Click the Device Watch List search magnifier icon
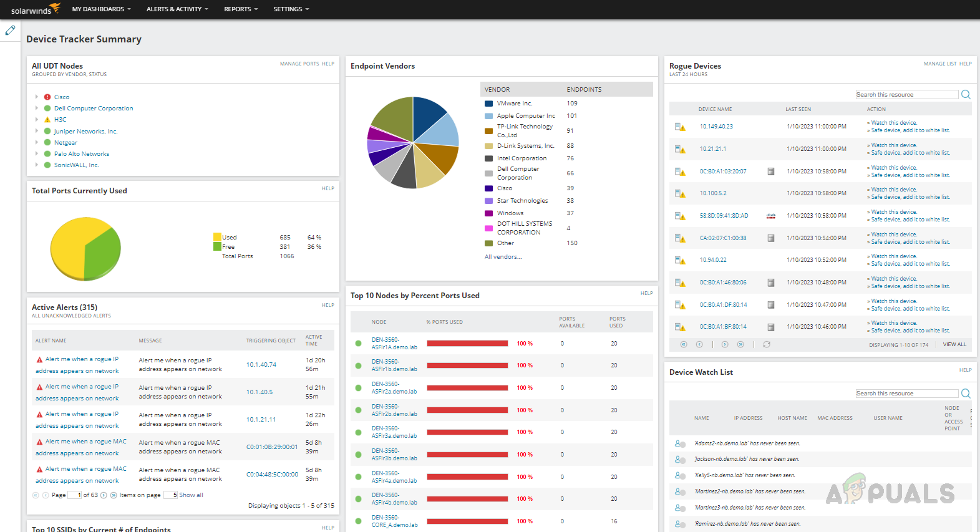Image resolution: width=980 pixels, height=532 pixels. (966, 394)
